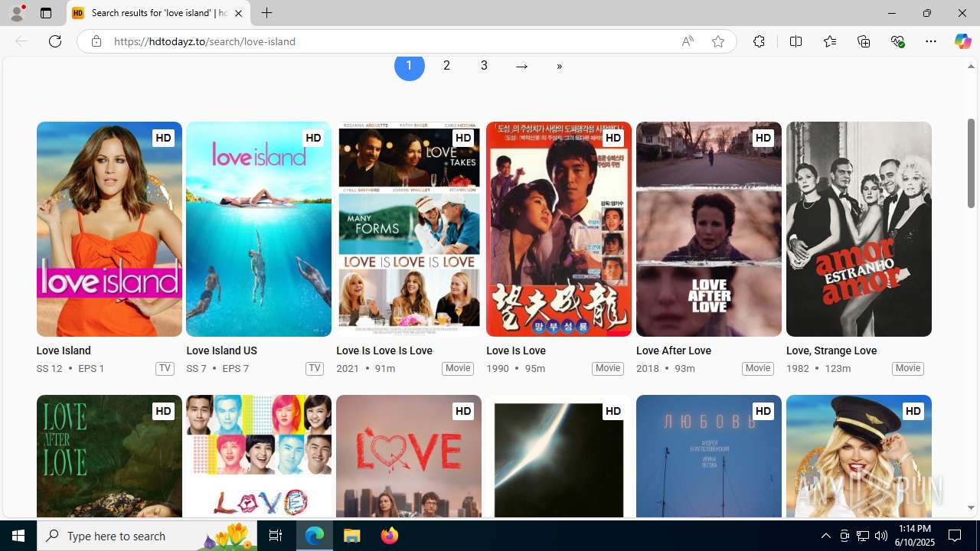Viewport: 980px width, 551px height.
Task: Click TV badge under Love Island
Action: (x=165, y=368)
